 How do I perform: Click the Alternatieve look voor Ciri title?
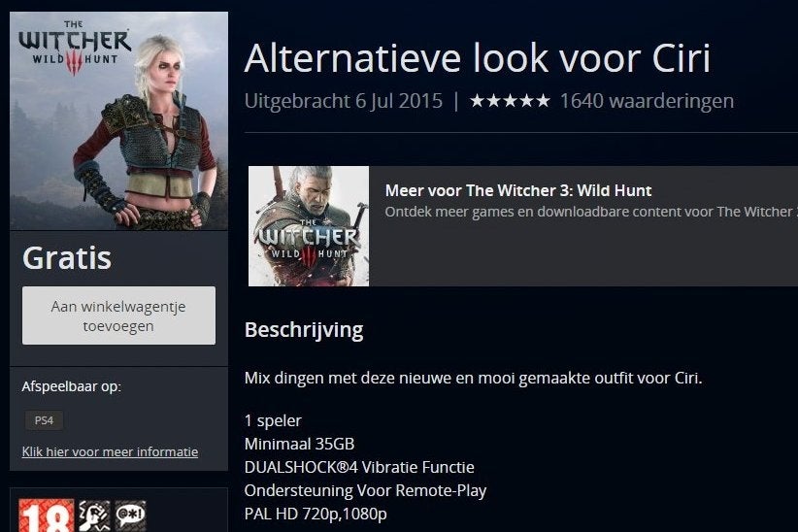(x=477, y=58)
